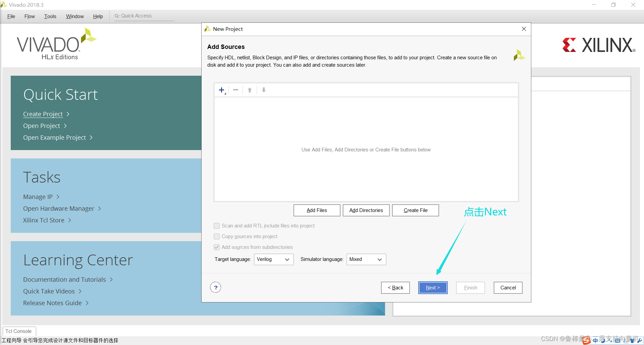Click the Manage IP link
Image resolution: width=644 pixels, height=345 pixels.
point(38,197)
